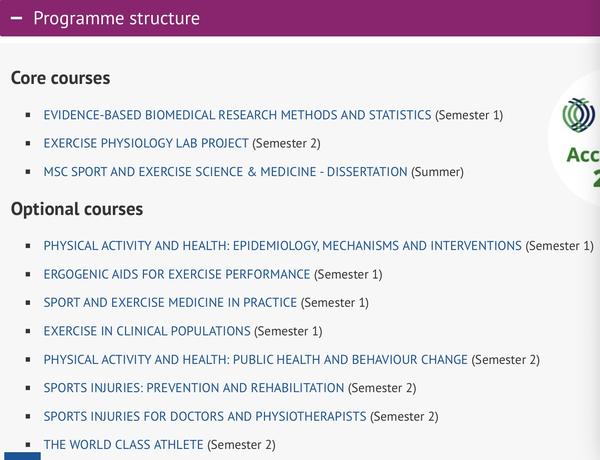Viewport: 600px width, 460px height.
Task: Open The World Class Athlete course
Action: tap(123, 444)
